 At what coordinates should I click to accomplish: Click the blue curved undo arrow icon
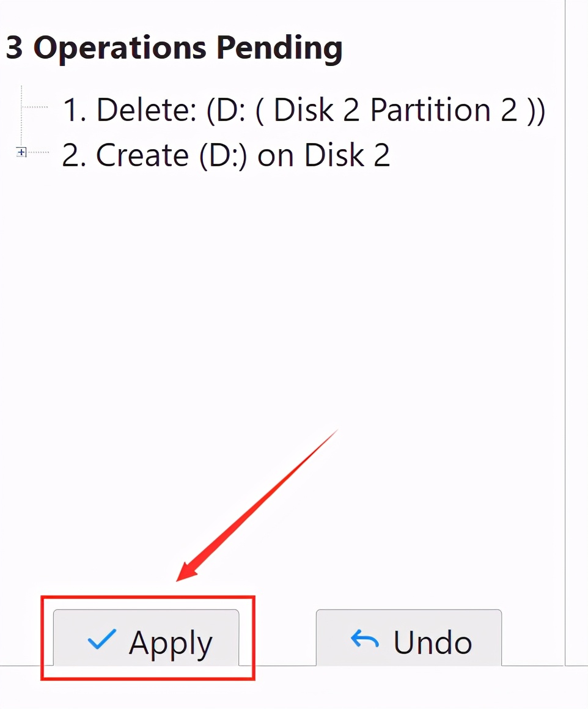365,640
